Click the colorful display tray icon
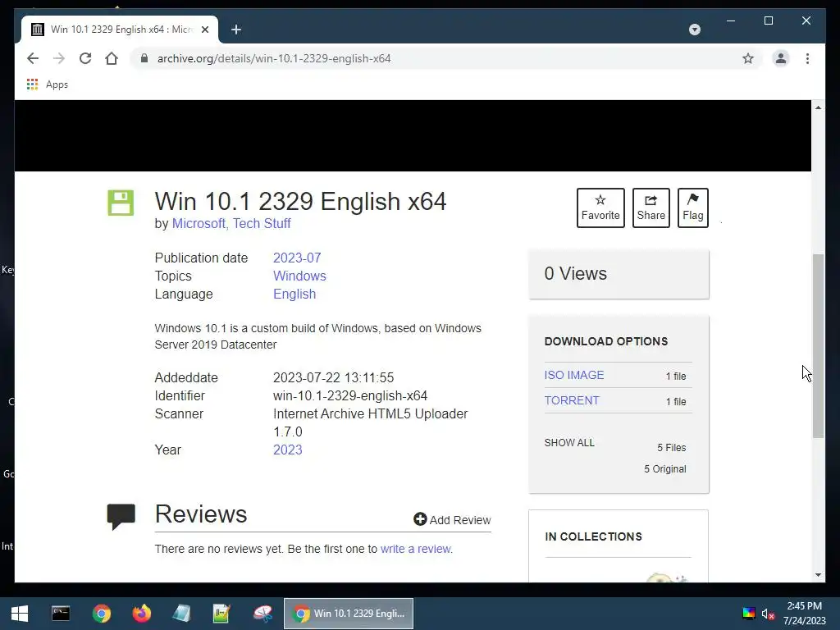Image resolution: width=840 pixels, height=630 pixels. tap(748, 614)
